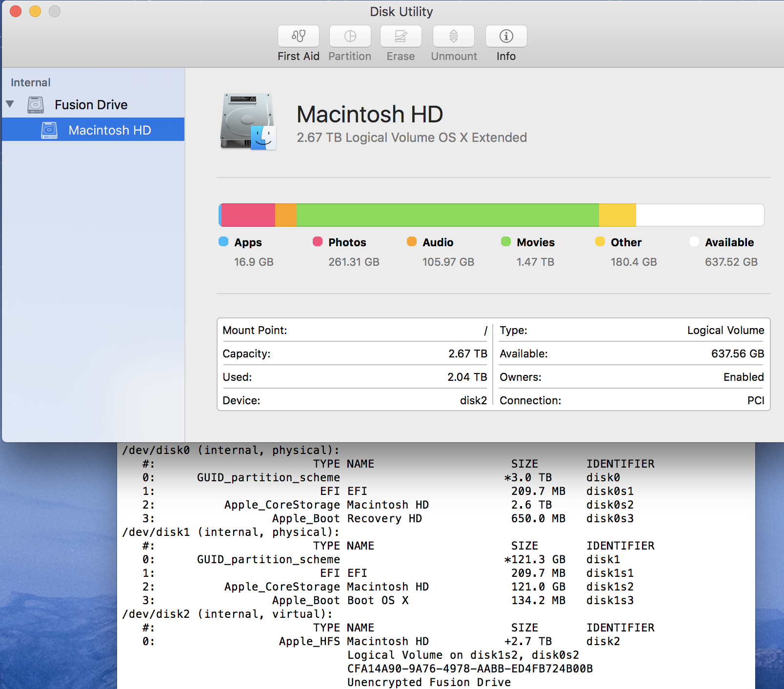Click the white Available segment in usage bar
The image size is (784, 689).
(700, 215)
